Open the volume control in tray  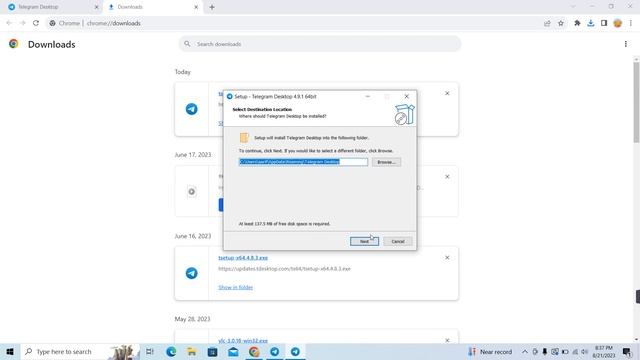pos(584,351)
